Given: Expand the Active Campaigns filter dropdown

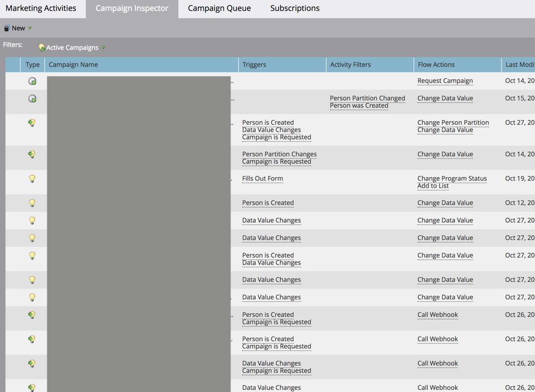Looking at the screenshot, I should pyautogui.click(x=103, y=48).
